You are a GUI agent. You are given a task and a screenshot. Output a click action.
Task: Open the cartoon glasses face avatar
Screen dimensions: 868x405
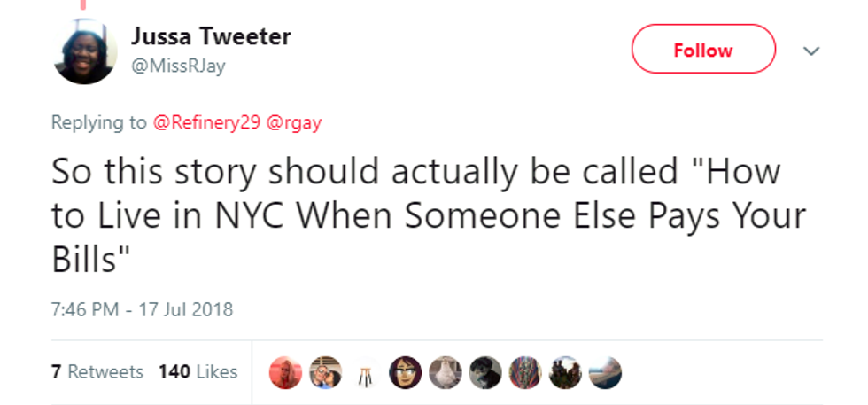405,373
